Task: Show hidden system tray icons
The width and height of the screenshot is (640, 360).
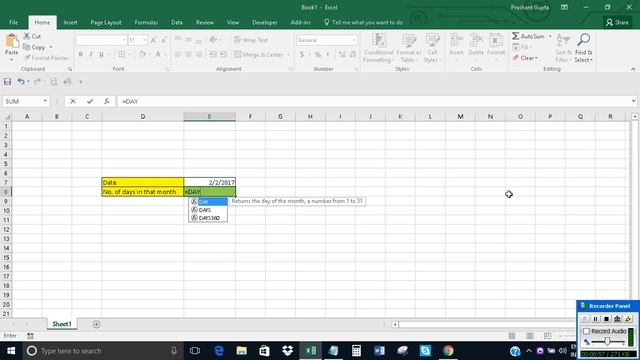Action: tap(529, 351)
